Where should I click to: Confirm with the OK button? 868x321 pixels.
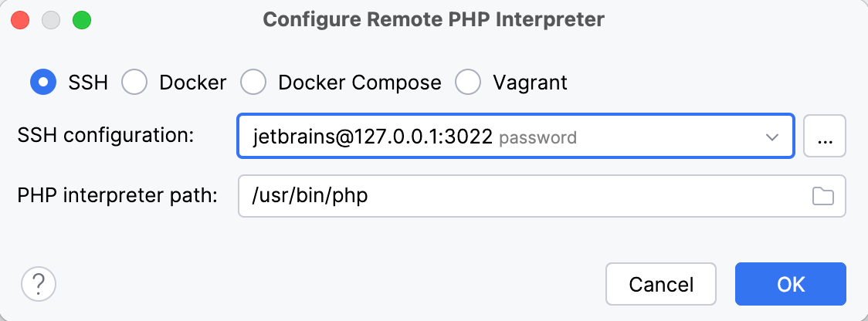(790, 284)
